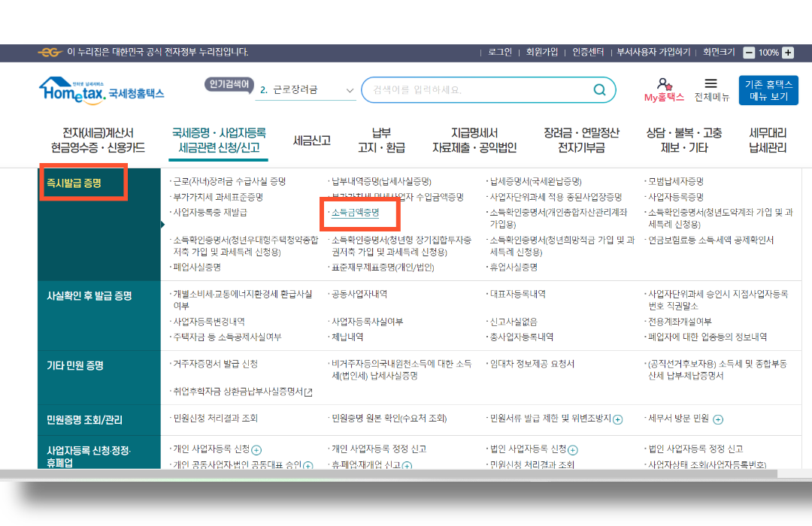Click the search magnifier icon

click(x=599, y=89)
